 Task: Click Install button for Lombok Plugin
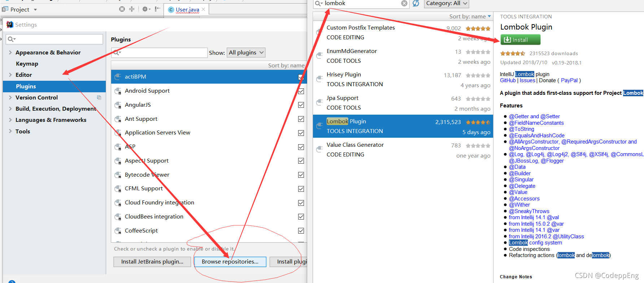coord(520,40)
